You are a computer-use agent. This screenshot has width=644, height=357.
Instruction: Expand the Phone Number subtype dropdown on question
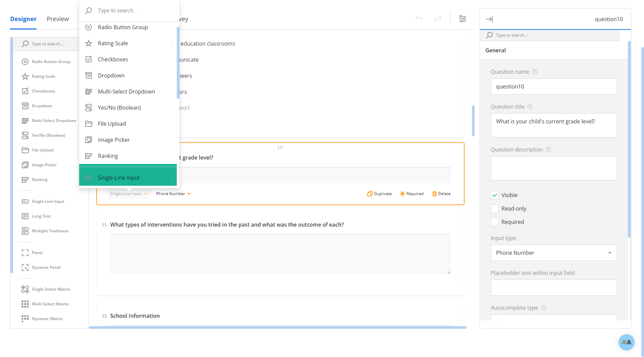point(173,194)
